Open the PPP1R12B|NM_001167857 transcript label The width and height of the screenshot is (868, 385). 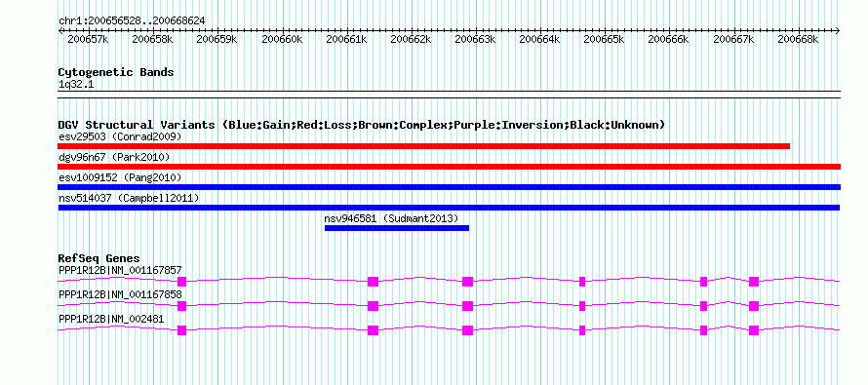[x=120, y=270]
